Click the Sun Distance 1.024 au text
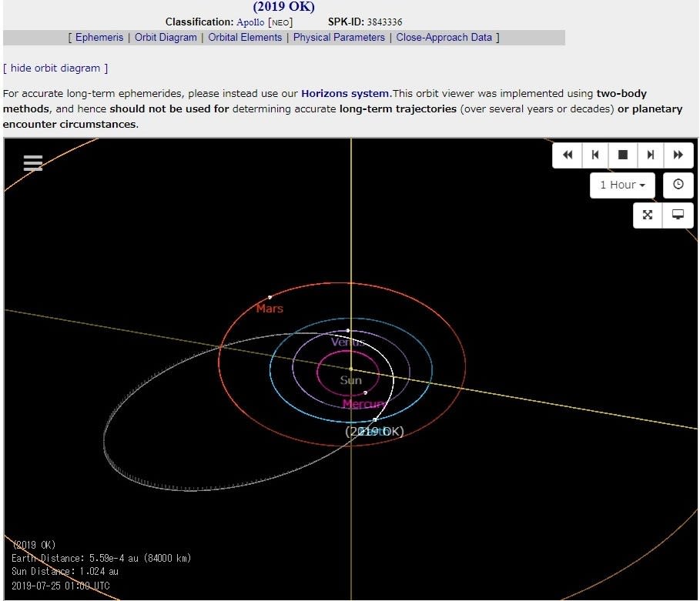700x601 pixels. click(x=65, y=572)
